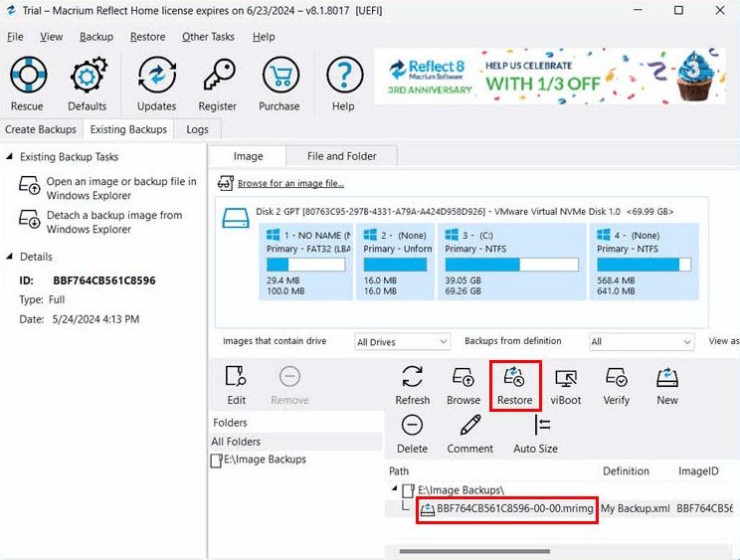Refresh the backup images list

point(412,377)
